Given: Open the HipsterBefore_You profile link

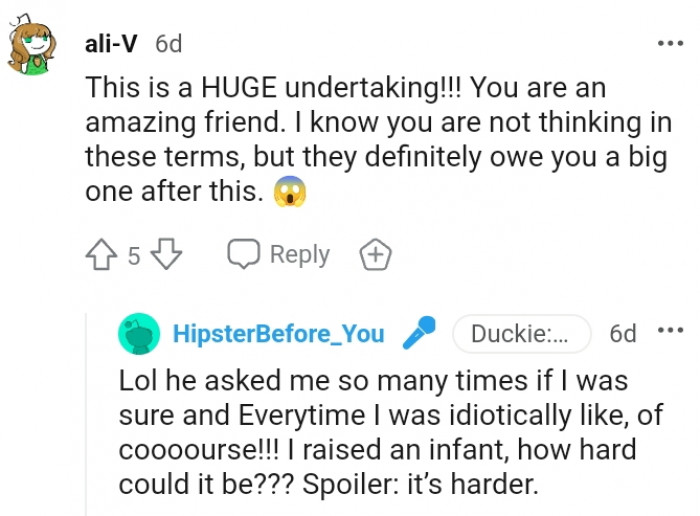Looking at the screenshot, I should pos(278,334).
